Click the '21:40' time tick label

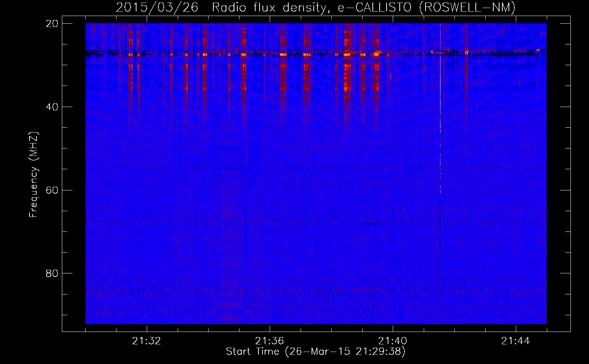coord(393,341)
